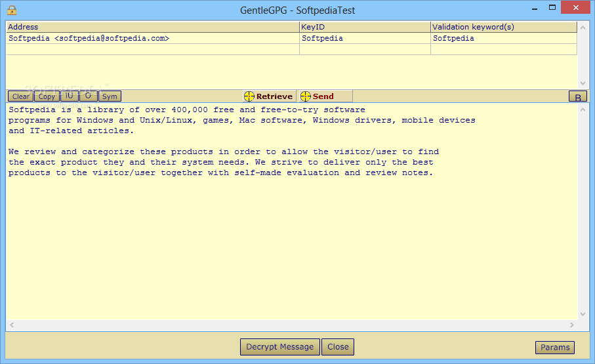This screenshot has width=595, height=364.
Task: Click the horizontal scrollbar right arrow
Action: (572, 325)
